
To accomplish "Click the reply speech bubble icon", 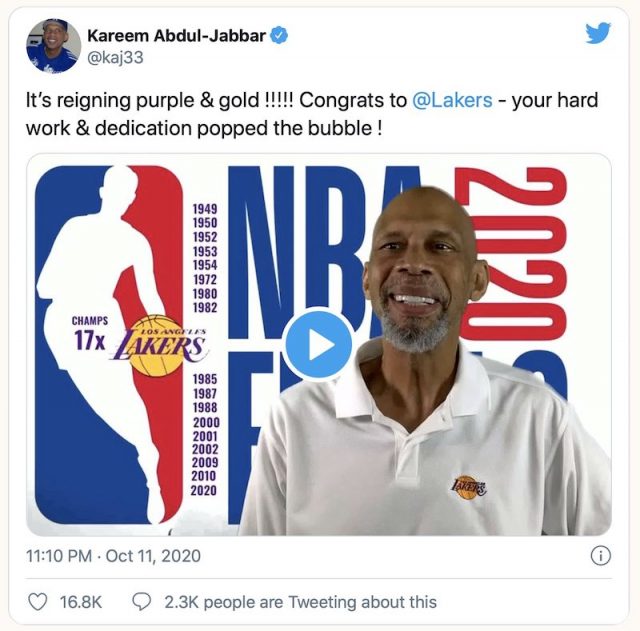I will [x=142, y=602].
